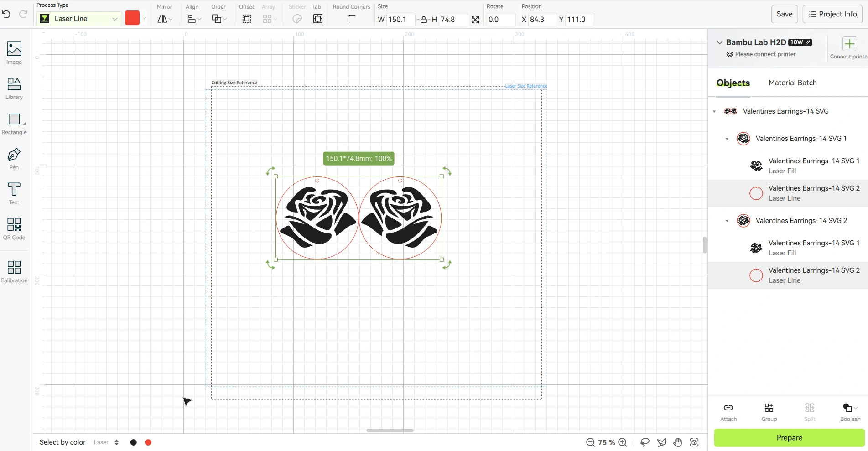Click the Y position input field
This screenshot has height=451, width=868.
point(580,20)
